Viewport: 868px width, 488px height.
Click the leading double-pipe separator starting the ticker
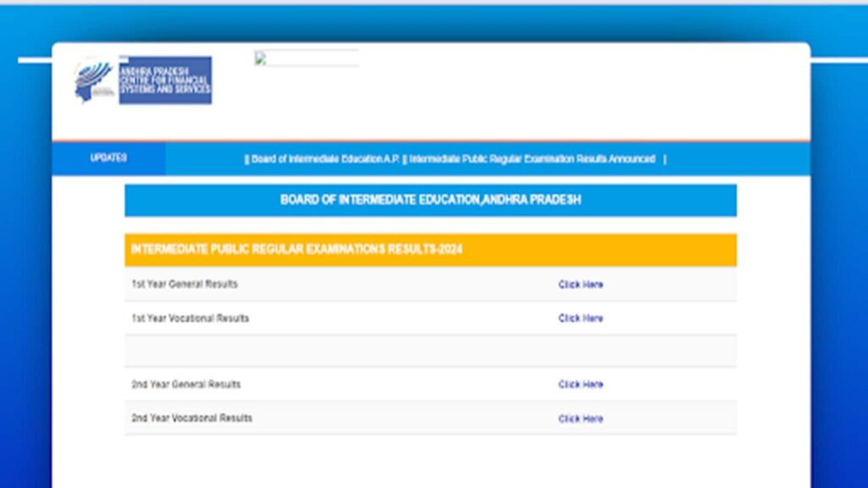click(247, 159)
